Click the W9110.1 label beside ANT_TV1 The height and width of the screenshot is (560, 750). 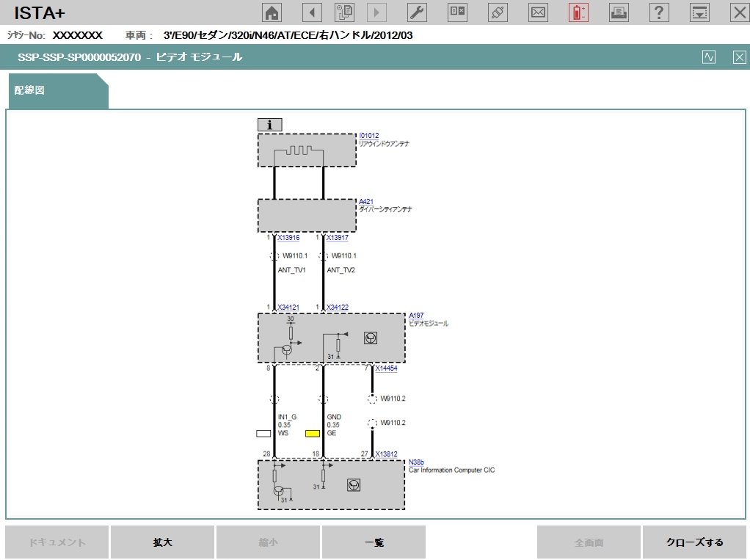point(295,255)
